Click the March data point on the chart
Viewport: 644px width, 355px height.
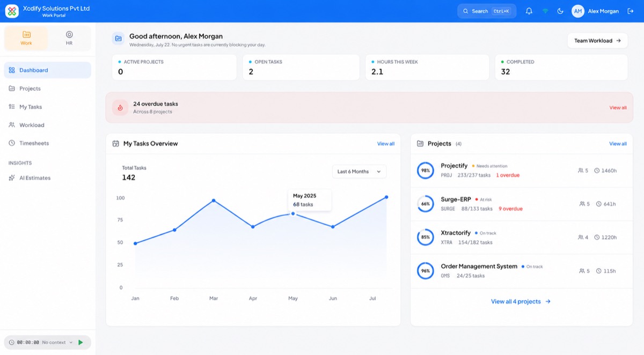pos(214,201)
